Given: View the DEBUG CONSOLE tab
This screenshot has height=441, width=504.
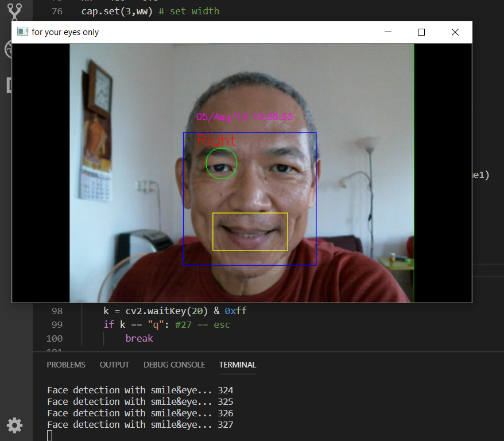Looking at the screenshot, I should coord(174,365).
